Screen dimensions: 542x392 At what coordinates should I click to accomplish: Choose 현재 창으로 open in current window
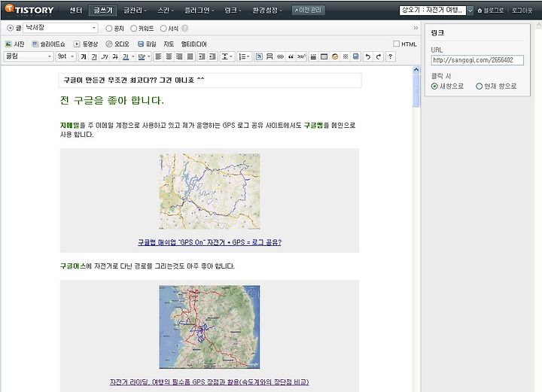pos(479,86)
